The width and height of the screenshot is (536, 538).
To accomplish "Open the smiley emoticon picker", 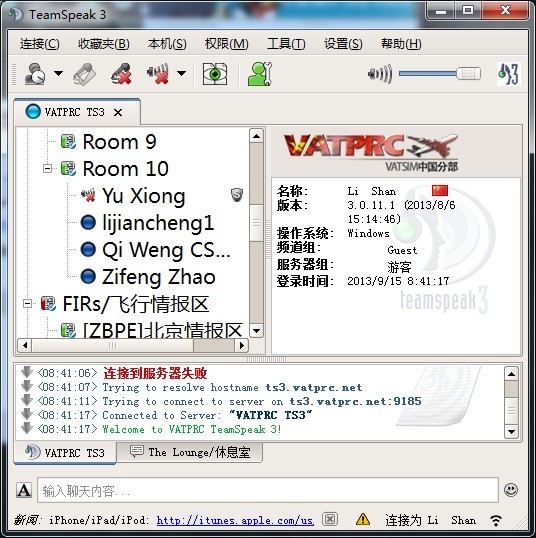I will pyautogui.click(x=511, y=490).
